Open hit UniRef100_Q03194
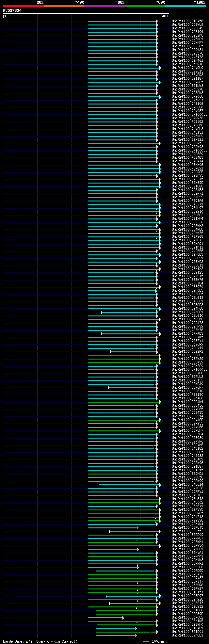The height and width of the screenshot is (644, 209). click(x=187, y=32)
